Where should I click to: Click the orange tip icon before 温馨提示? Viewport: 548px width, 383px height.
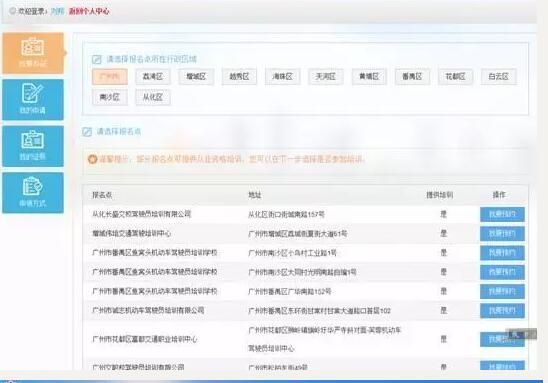pos(92,159)
